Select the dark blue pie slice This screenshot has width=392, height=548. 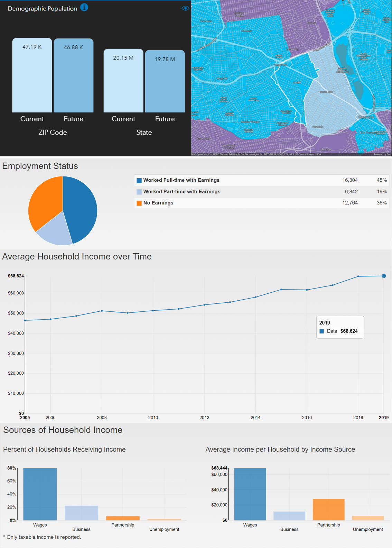tap(81, 208)
